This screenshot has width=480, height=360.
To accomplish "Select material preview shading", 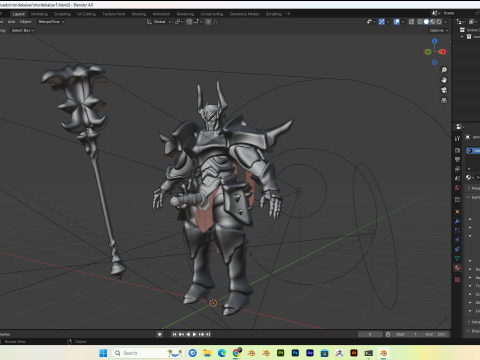I will tap(433, 22).
